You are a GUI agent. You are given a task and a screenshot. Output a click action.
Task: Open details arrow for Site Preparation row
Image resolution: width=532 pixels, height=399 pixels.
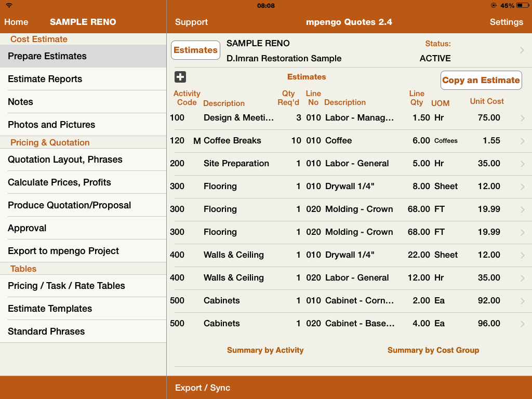click(523, 164)
